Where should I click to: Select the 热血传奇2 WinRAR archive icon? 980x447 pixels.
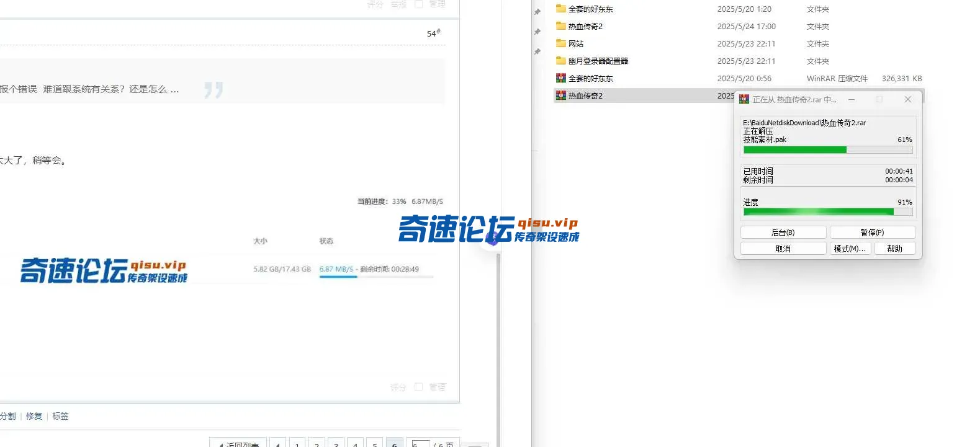[x=560, y=95]
